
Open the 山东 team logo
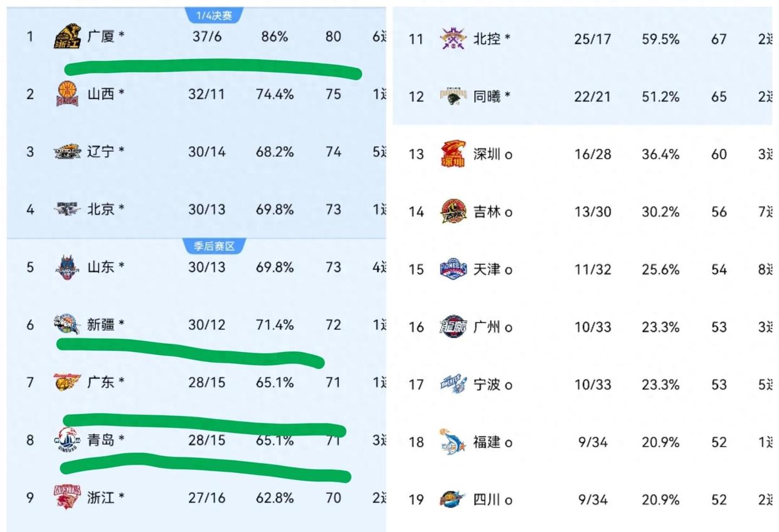click(x=67, y=267)
